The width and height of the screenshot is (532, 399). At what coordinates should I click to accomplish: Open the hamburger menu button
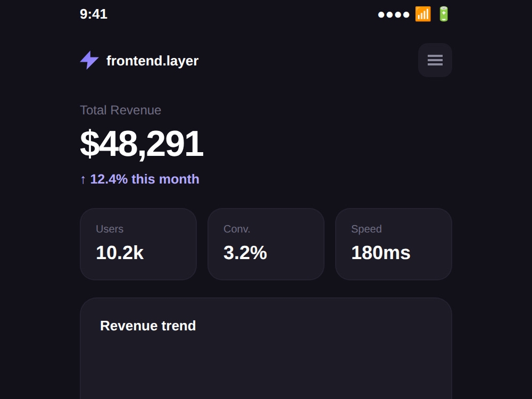435,60
